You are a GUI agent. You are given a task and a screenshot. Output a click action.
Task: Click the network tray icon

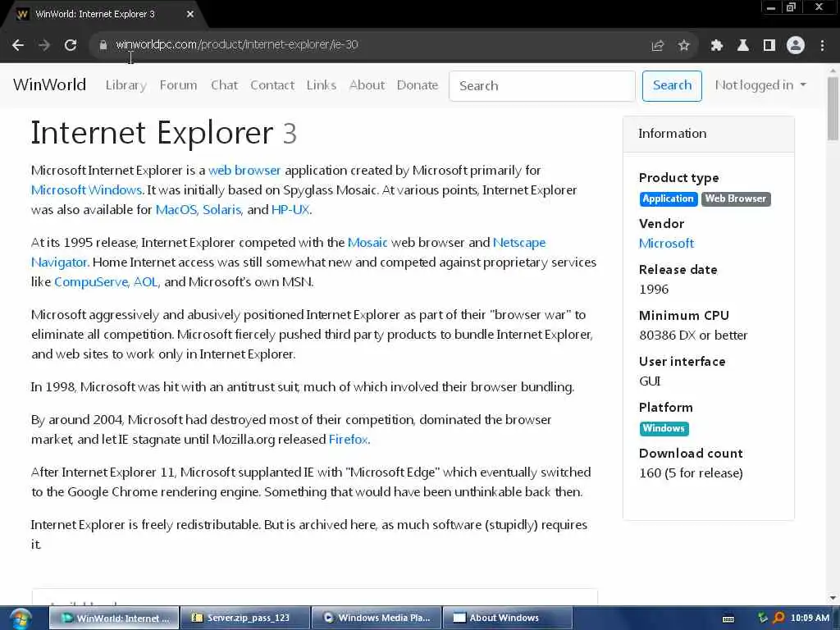[x=762, y=618]
